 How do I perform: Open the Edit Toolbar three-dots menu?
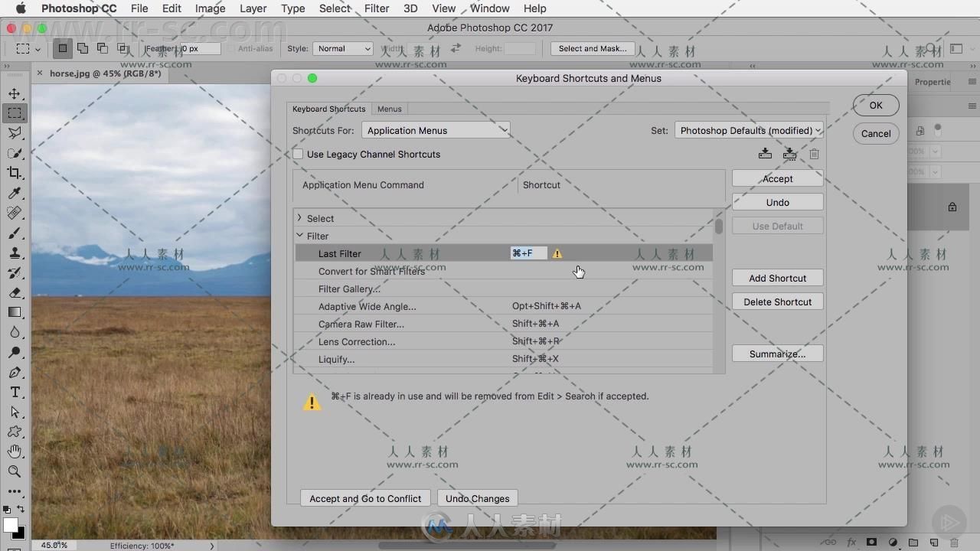coord(15,491)
